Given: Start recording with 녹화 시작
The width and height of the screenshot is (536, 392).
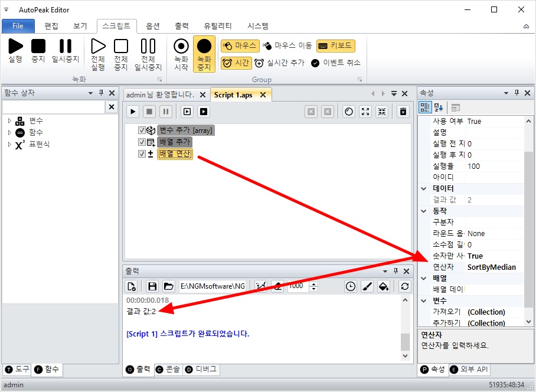Looking at the screenshot, I should [181, 54].
